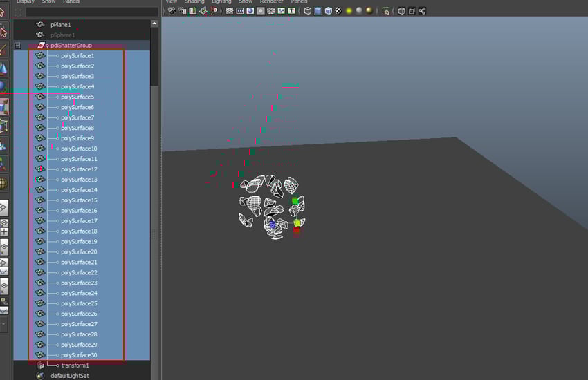Choose the Select arrow tool in toolbox
The width and height of the screenshot is (588, 380).
click(3, 12)
